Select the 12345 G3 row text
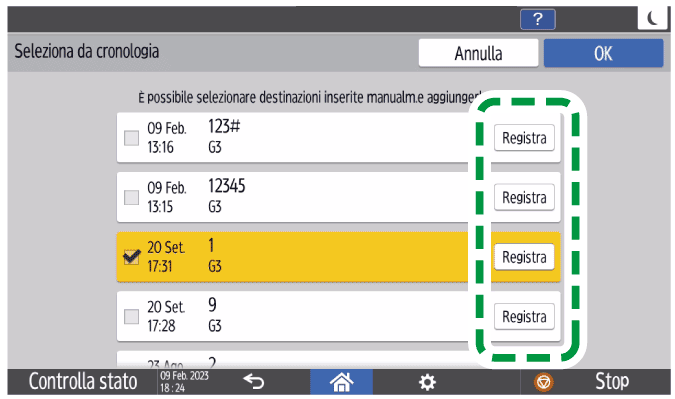This screenshot has height=399, width=675. 226,196
